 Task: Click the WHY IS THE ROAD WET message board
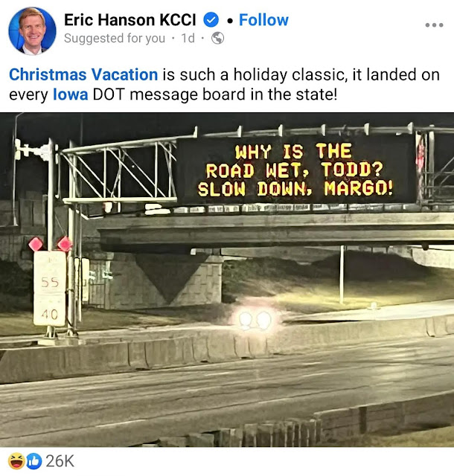click(295, 170)
